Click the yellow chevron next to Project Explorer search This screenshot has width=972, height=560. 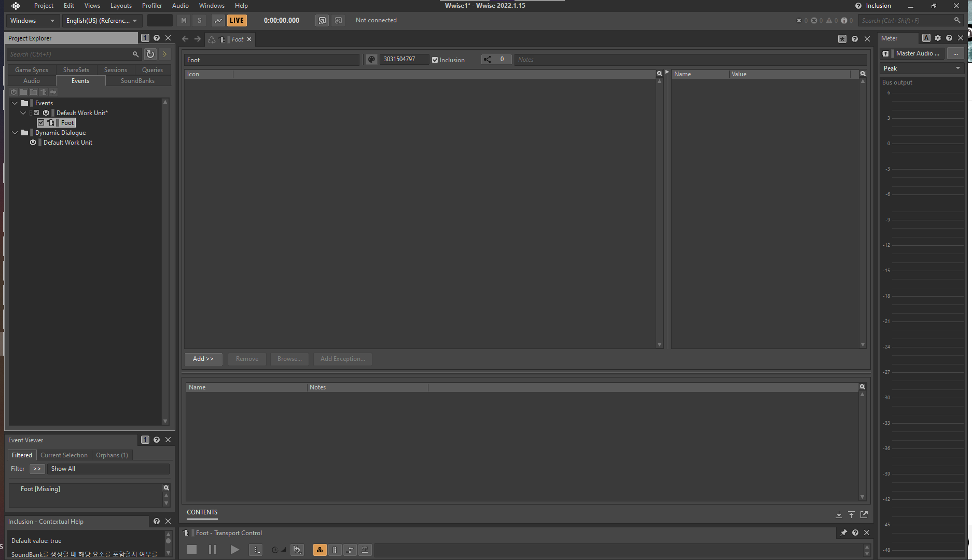(165, 54)
